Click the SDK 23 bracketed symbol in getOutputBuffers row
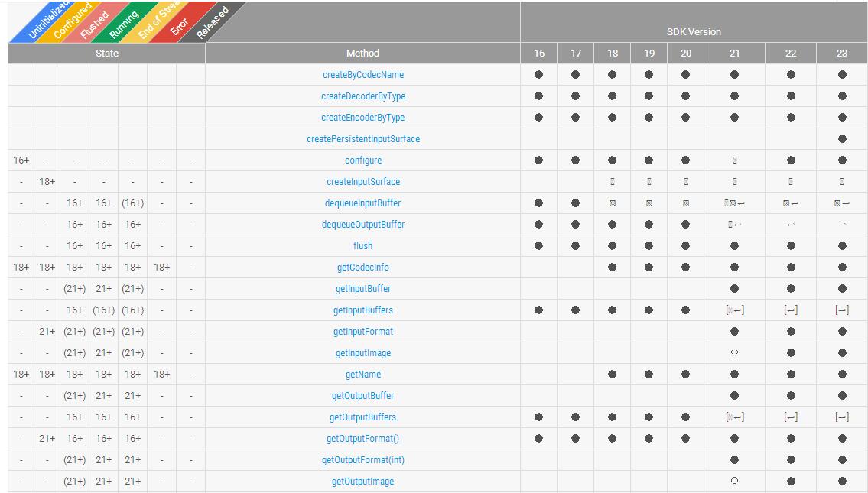This screenshot has width=868, height=493. [x=842, y=417]
